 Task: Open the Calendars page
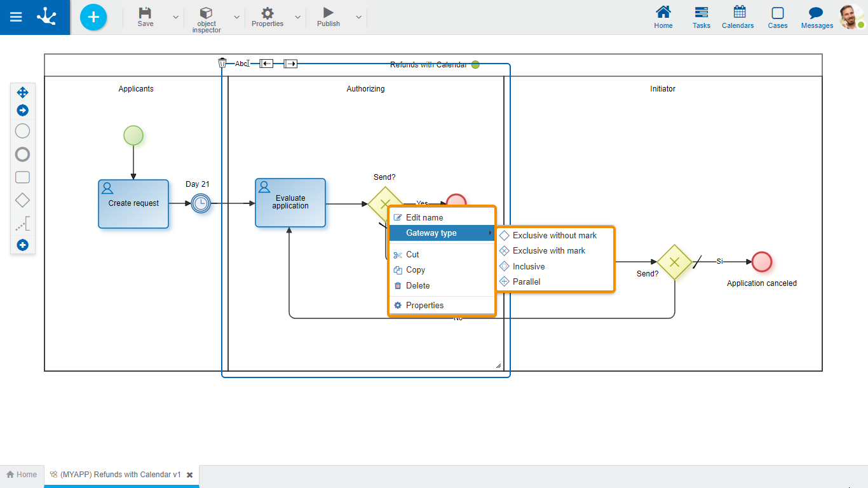[738, 17]
